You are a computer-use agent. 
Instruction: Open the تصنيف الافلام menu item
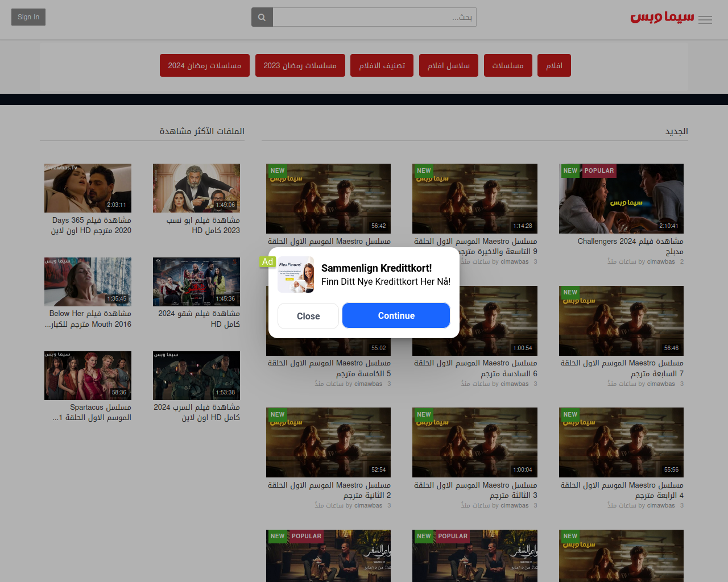(x=382, y=65)
